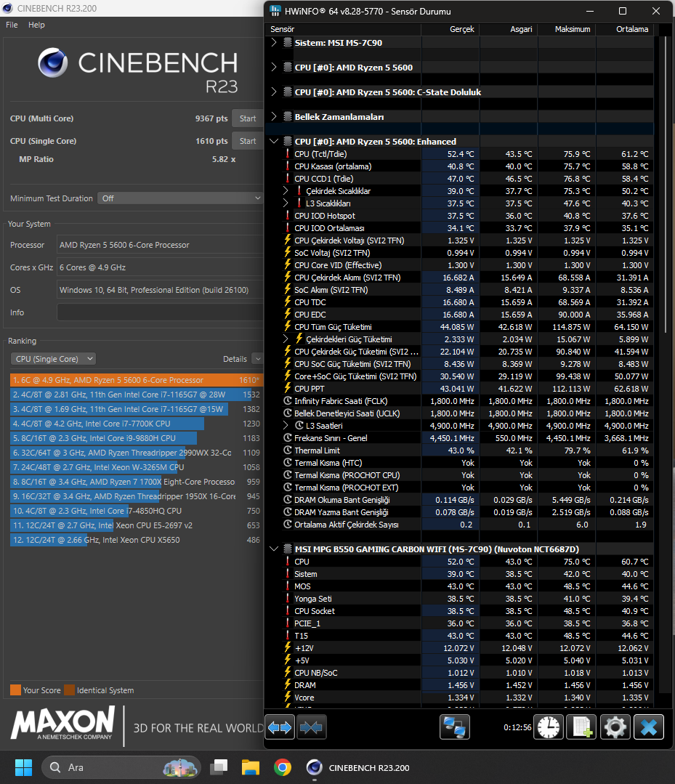Click the Identical System legend swatch
The height and width of the screenshot is (784, 675).
pyautogui.click(x=70, y=690)
